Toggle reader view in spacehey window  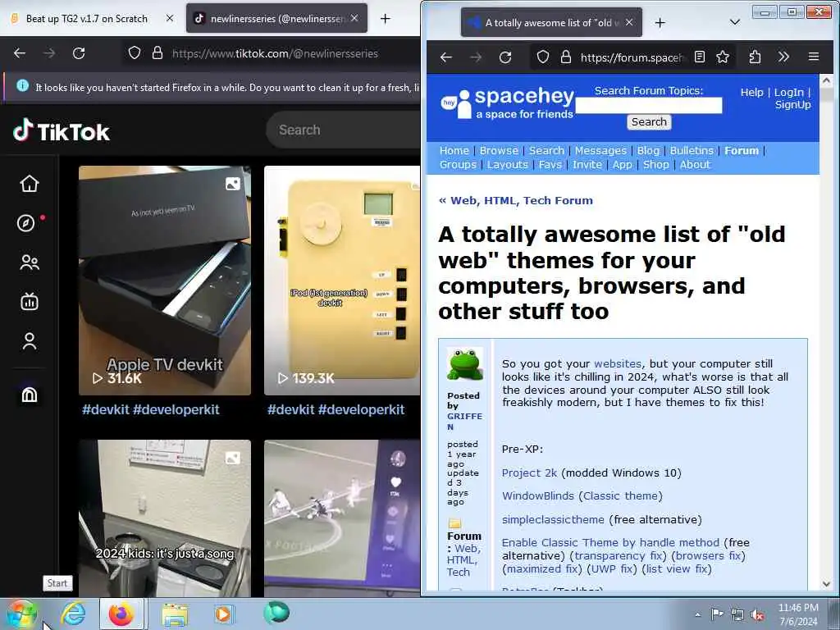tap(700, 57)
